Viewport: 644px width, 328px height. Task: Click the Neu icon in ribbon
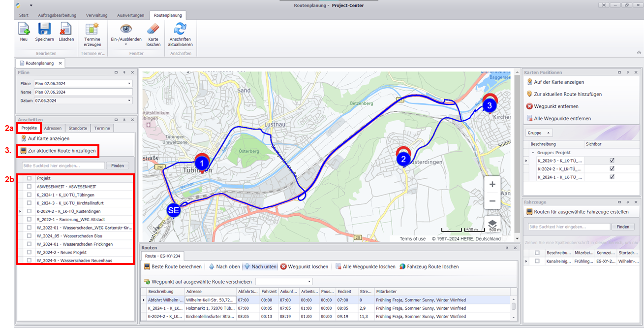pyautogui.click(x=24, y=30)
